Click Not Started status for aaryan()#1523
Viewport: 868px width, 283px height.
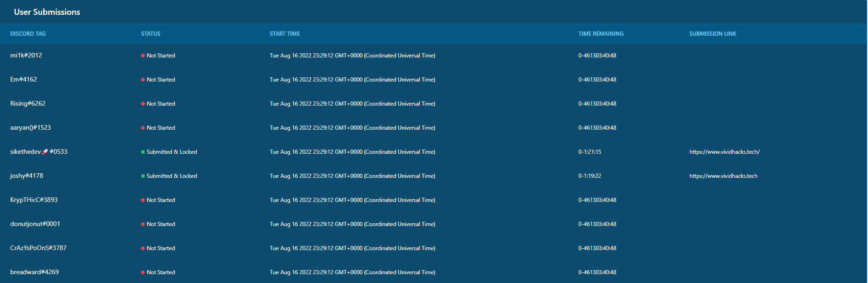pos(158,128)
